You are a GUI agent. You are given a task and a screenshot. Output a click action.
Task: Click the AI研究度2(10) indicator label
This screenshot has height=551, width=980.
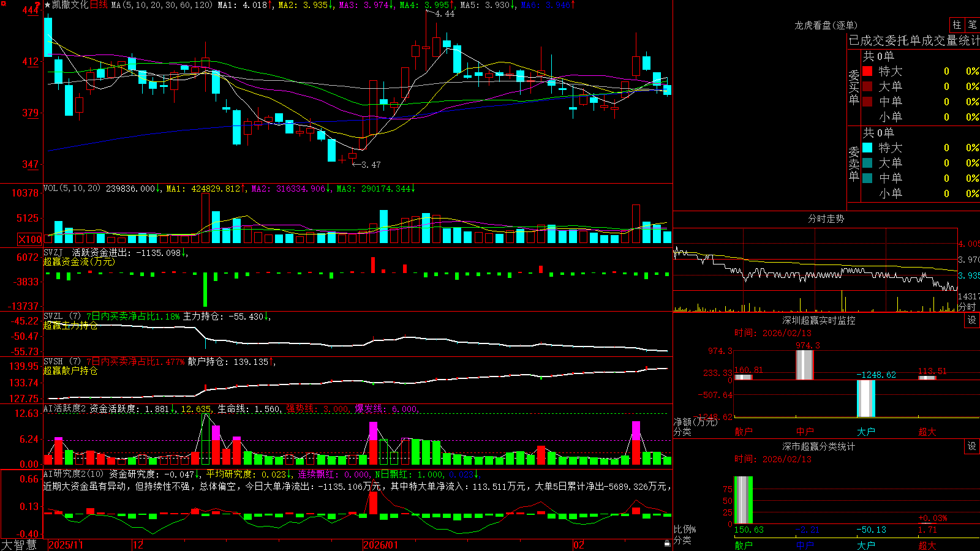click(73, 474)
